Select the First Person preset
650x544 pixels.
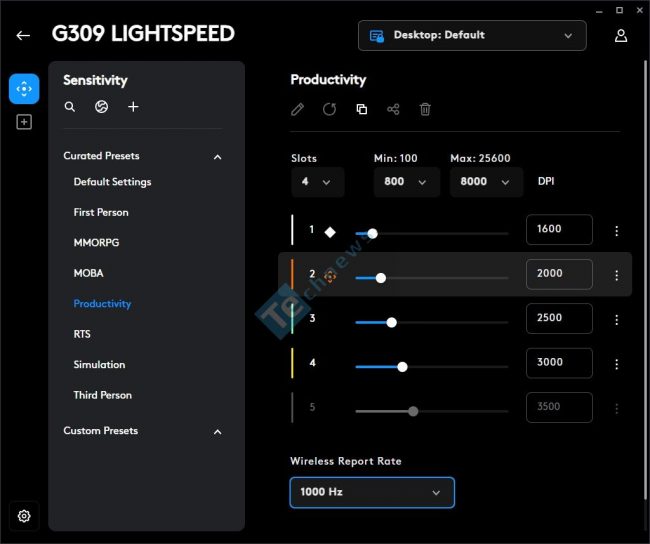point(101,212)
